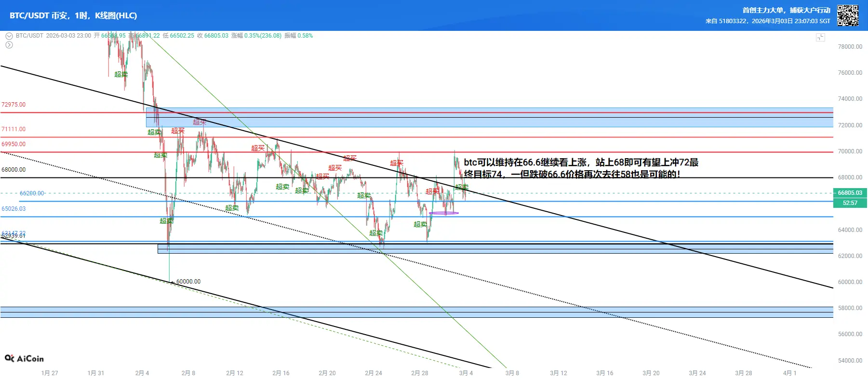Click the "71111.00" red line label

point(13,129)
